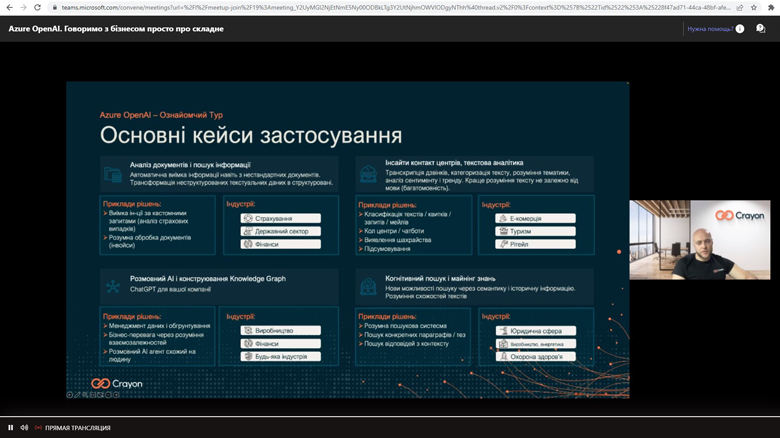The width and height of the screenshot is (780, 438).
Task: Open the Q&A chat bubble icon
Action: [x=761, y=29]
